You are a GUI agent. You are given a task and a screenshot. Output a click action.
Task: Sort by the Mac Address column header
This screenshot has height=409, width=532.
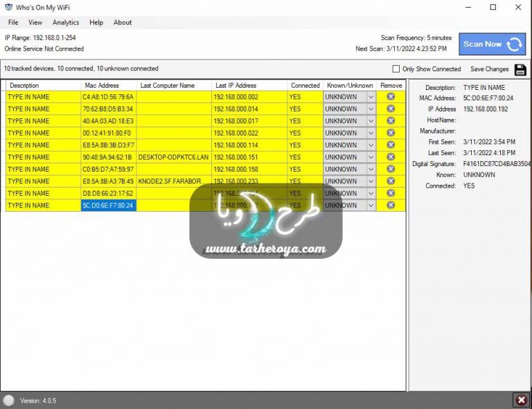point(108,85)
